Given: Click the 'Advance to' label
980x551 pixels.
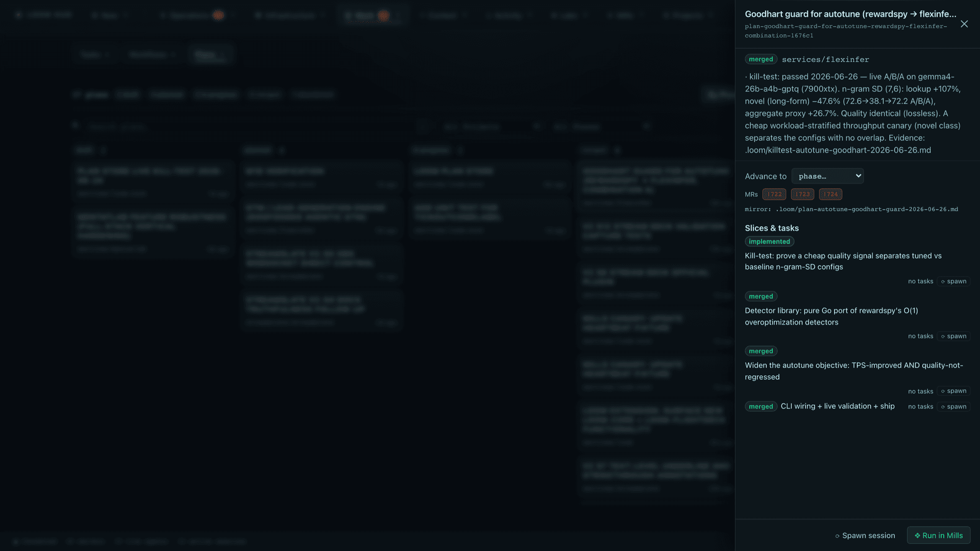Looking at the screenshot, I should pyautogui.click(x=766, y=176).
